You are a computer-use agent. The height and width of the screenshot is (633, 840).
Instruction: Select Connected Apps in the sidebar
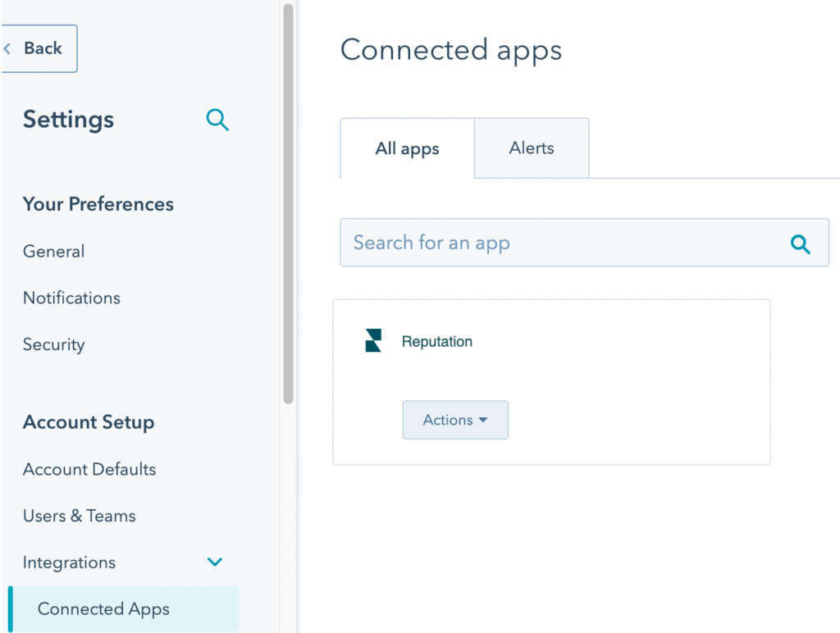103,609
